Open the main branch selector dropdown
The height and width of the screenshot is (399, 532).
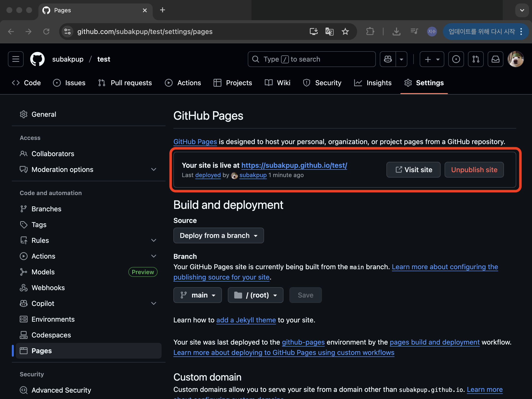point(198,295)
